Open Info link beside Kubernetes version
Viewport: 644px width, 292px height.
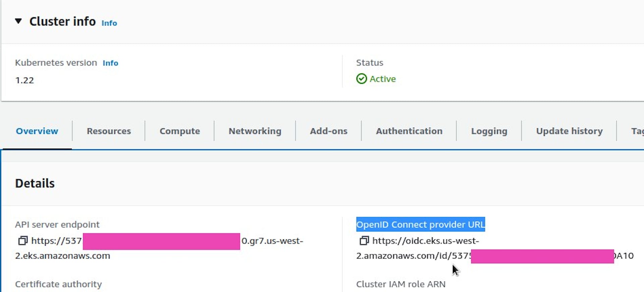pyautogui.click(x=110, y=63)
